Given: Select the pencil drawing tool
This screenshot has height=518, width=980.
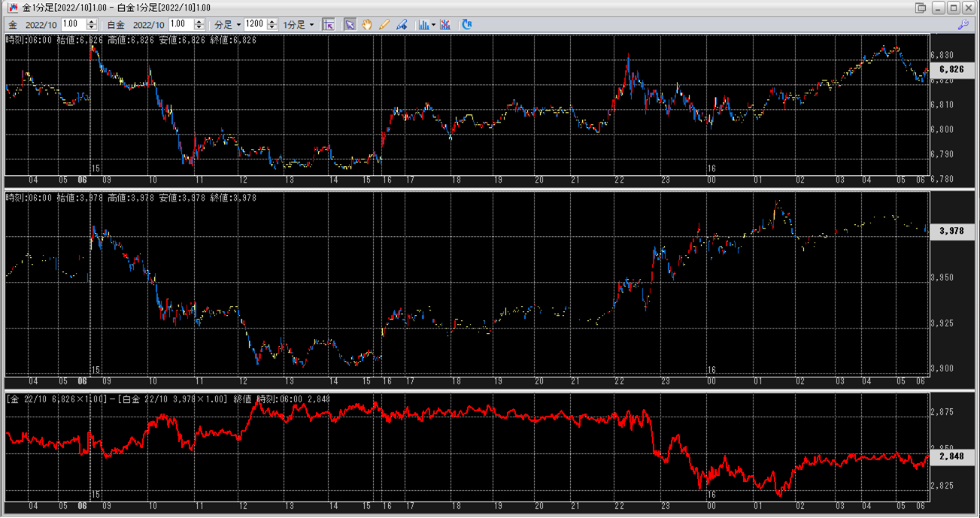Looking at the screenshot, I should tap(384, 24).
